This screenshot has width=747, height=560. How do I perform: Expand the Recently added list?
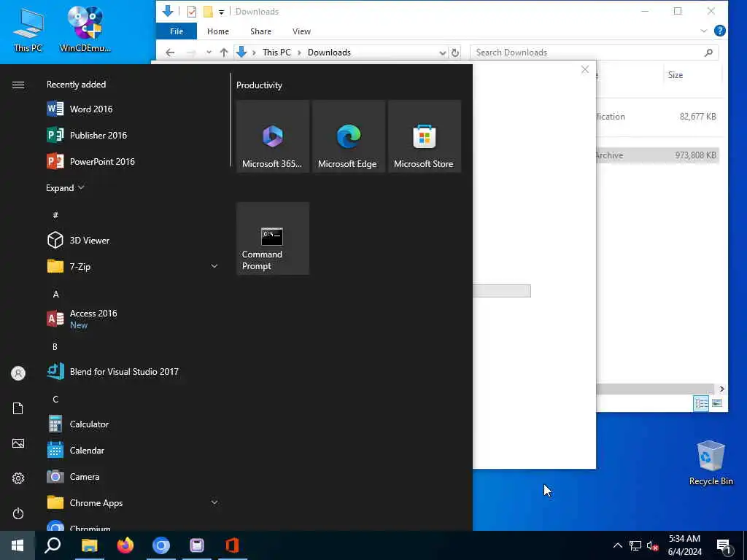pyautogui.click(x=65, y=188)
